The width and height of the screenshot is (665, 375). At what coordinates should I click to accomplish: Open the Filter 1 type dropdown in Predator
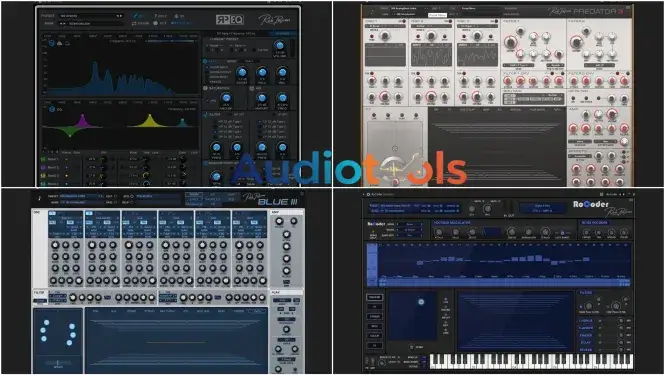[518, 65]
